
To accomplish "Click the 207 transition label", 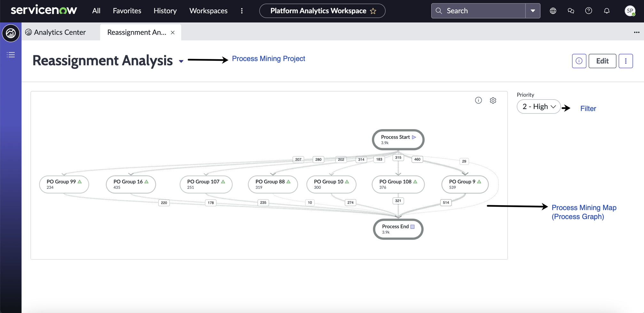I will click(x=298, y=159).
